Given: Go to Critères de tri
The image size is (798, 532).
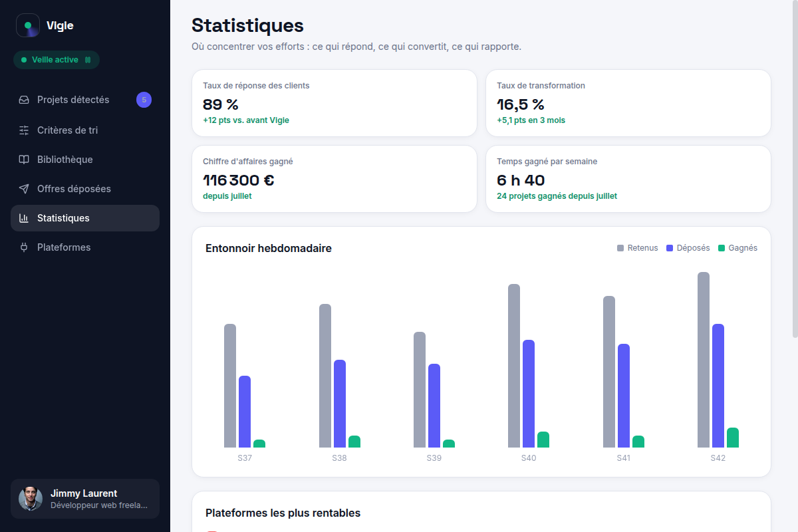Looking at the screenshot, I should click(85, 130).
